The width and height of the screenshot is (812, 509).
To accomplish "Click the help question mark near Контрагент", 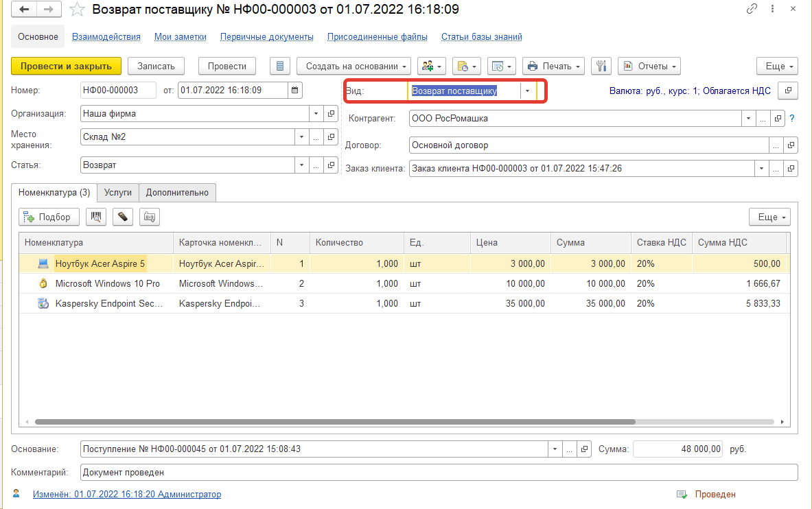I will coord(792,119).
